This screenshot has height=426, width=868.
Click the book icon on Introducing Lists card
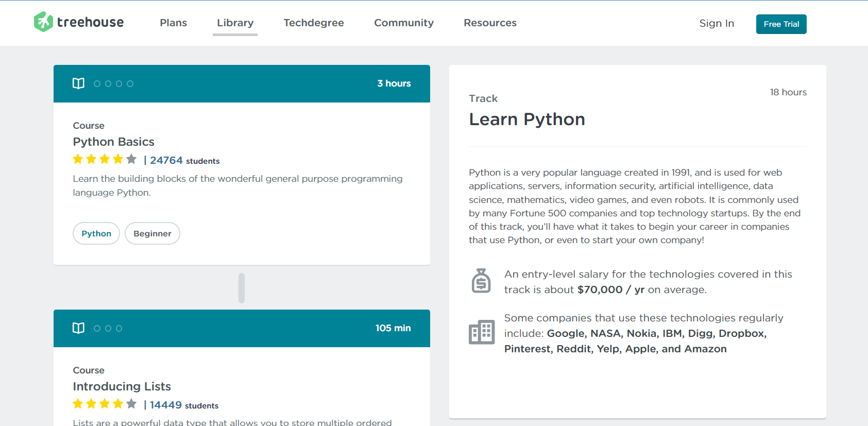78,328
